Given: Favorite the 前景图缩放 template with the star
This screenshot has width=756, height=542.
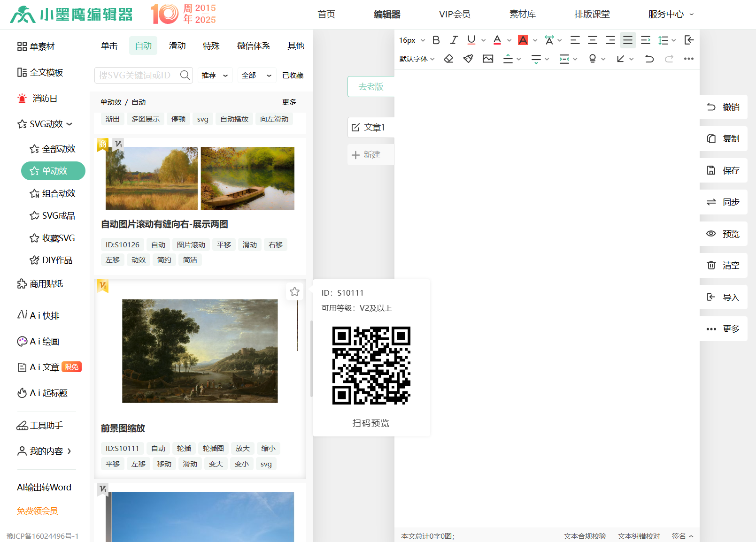Looking at the screenshot, I should 294,292.
